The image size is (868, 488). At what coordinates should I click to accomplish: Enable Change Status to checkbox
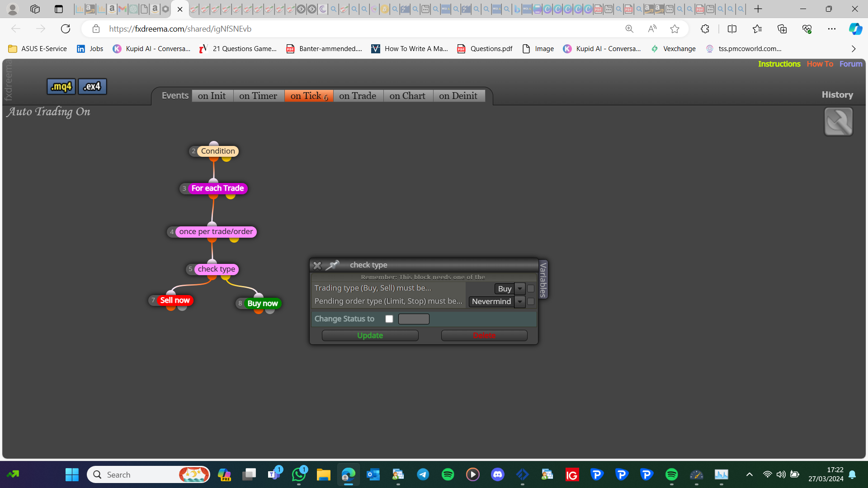[x=389, y=319]
